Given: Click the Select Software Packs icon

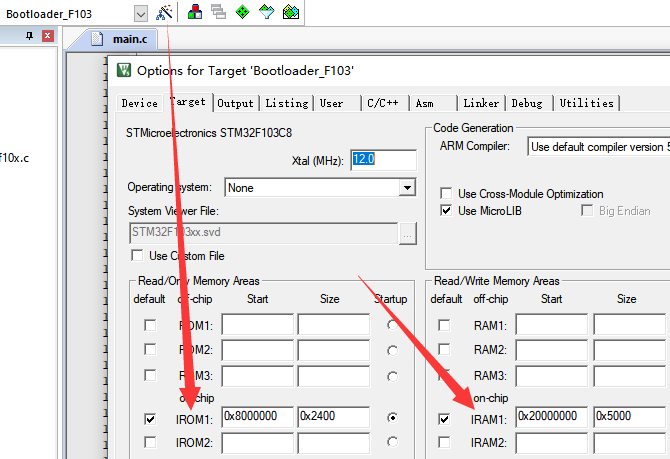Looking at the screenshot, I should tap(267, 12).
